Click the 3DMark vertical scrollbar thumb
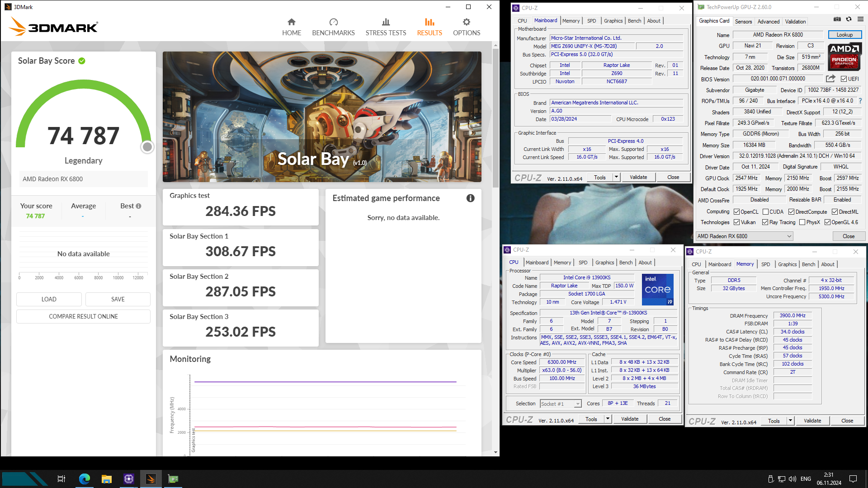868x488 pixels. point(495,117)
